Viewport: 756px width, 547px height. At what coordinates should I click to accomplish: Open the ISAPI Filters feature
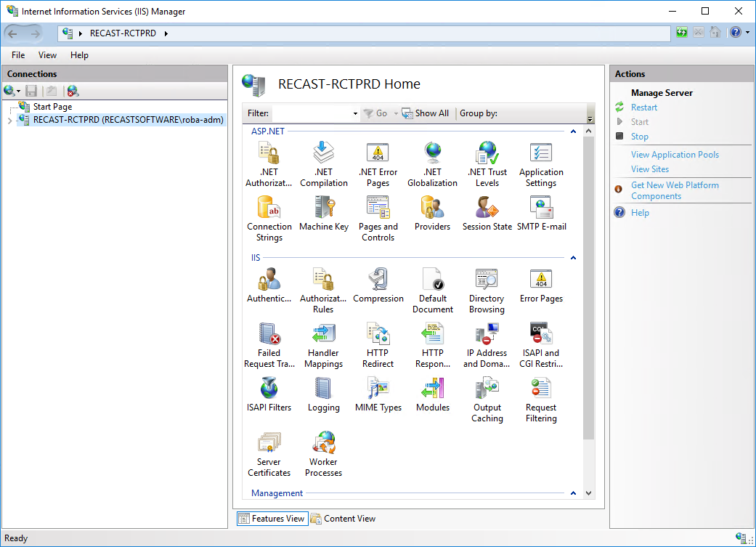(x=269, y=394)
